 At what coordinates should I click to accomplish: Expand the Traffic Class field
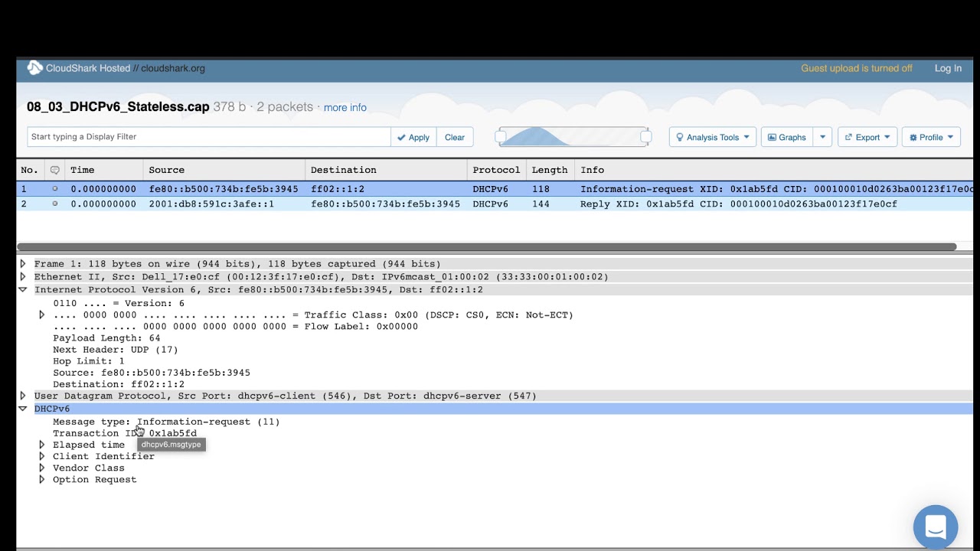[42, 315]
